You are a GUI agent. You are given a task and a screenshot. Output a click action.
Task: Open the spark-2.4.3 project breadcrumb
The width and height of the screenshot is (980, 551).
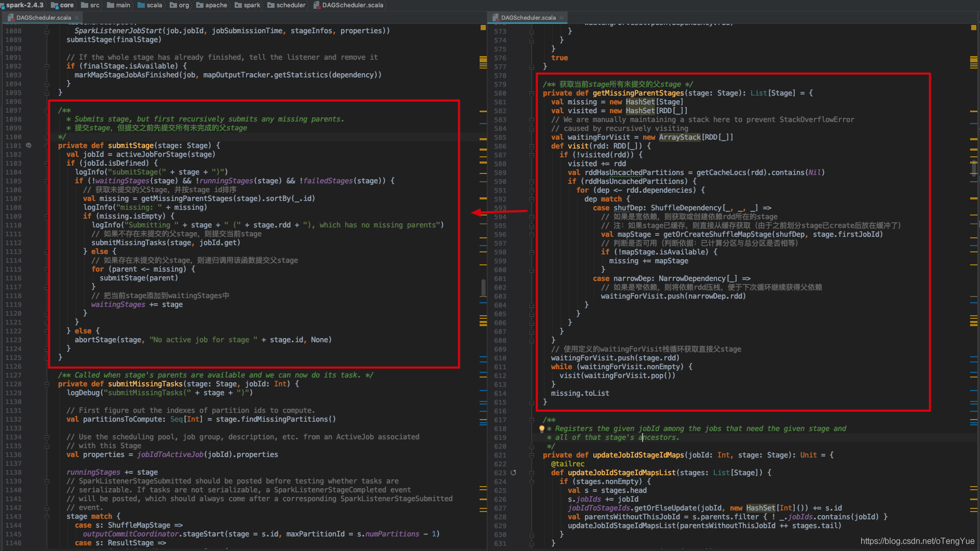(x=23, y=5)
